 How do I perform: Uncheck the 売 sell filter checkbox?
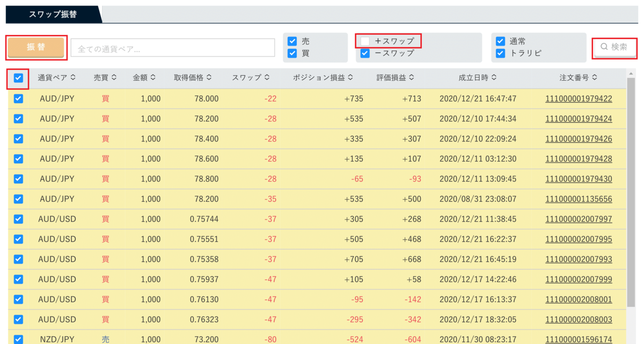[292, 41]
